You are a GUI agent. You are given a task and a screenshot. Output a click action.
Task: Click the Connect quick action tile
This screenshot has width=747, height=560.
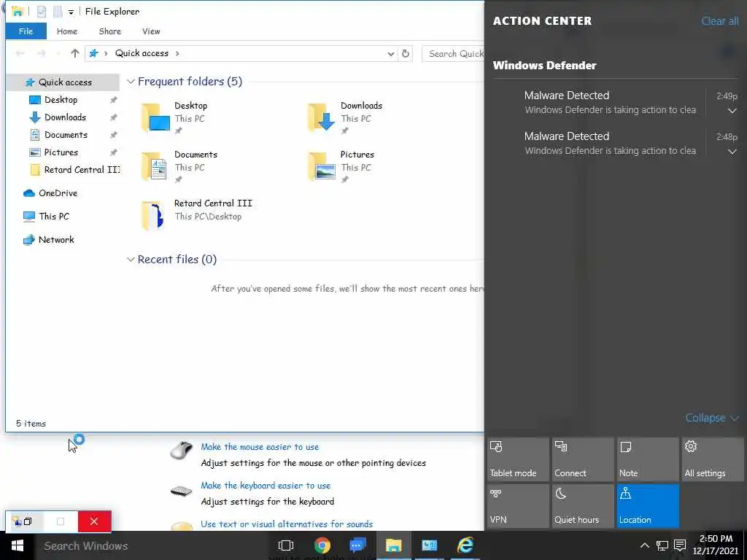tap(583, 459)
